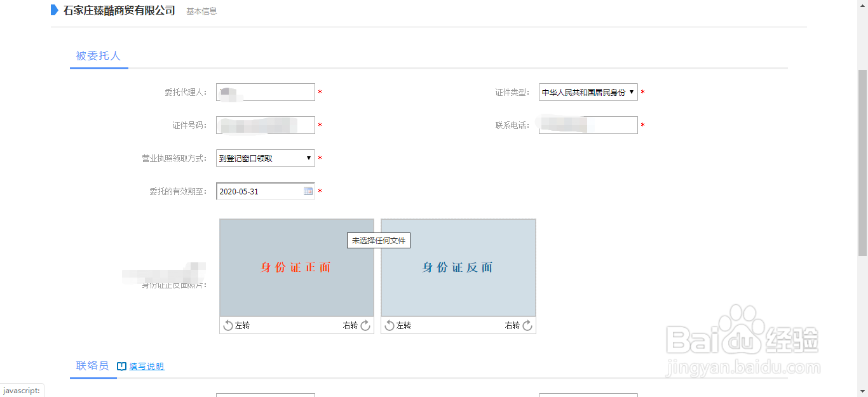Open the 证件类型 dropdown
This screenshot has height=397, width=868.
click(x=588, y=91)
